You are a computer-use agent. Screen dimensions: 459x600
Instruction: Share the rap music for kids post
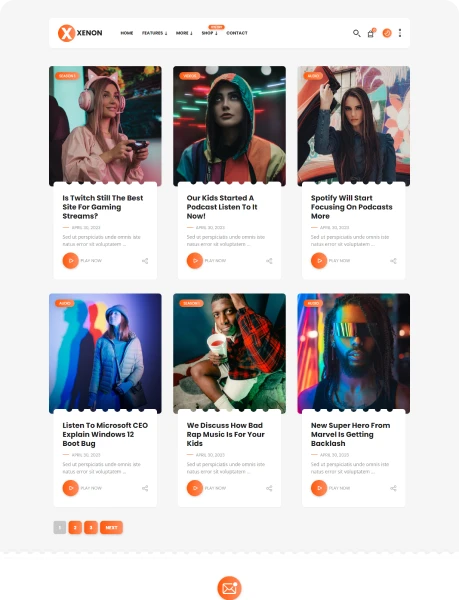269,488
